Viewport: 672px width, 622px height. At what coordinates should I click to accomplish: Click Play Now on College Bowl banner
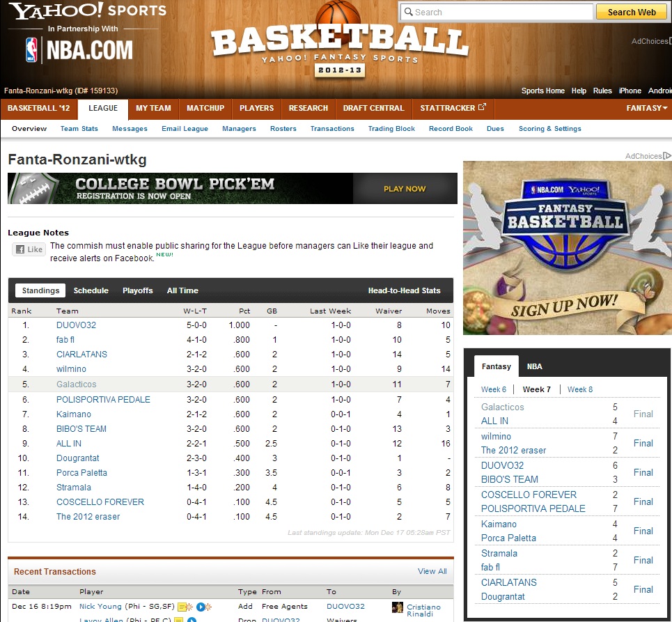click(405, 189)
